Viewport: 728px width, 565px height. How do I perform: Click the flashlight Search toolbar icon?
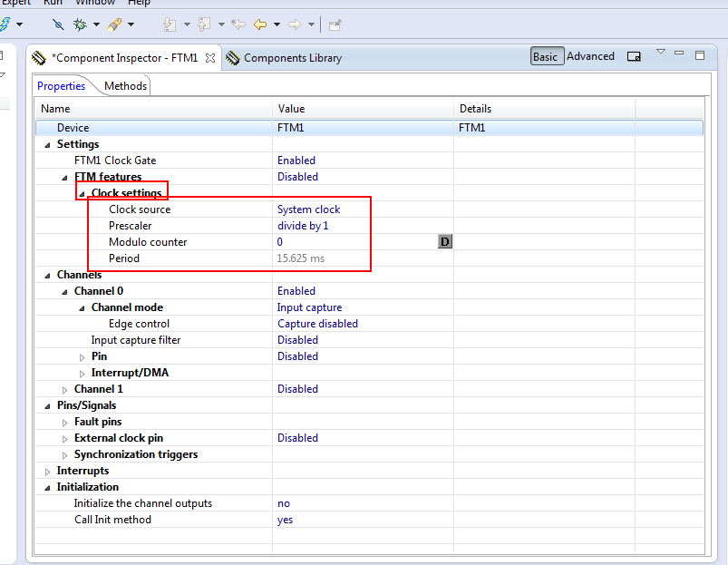coord(114,24)
